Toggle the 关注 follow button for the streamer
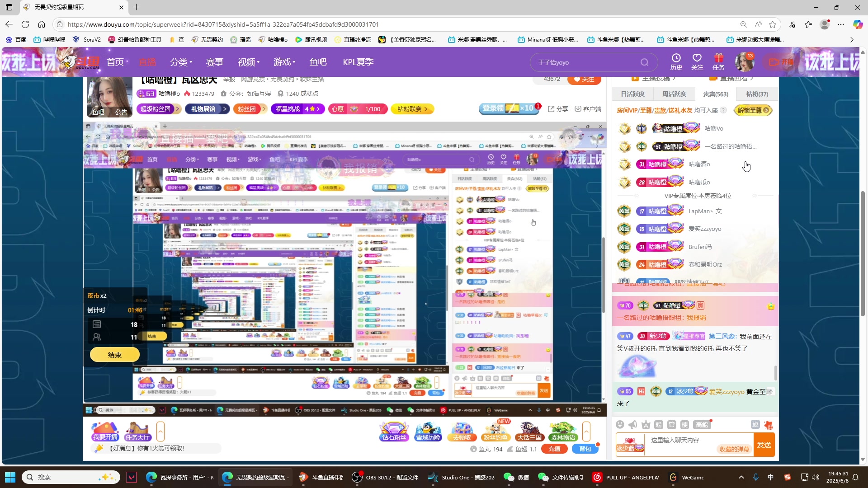This screenshot has height=488, width=868. (x=584, y=80)
